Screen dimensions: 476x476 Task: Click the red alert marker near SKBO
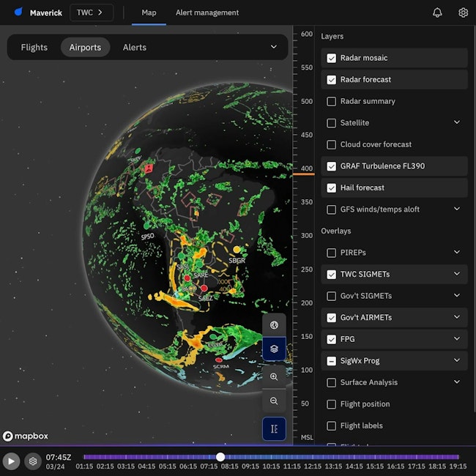point(149,168)
